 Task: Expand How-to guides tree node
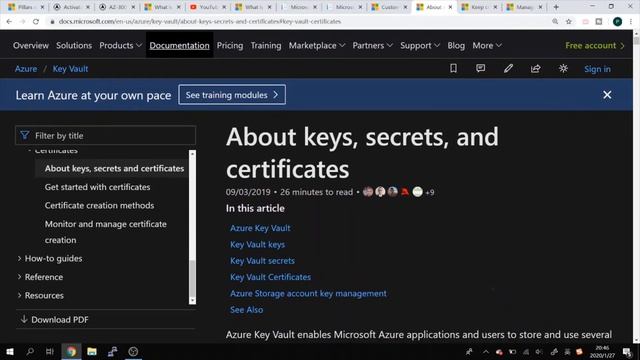(x=19, y=258)
